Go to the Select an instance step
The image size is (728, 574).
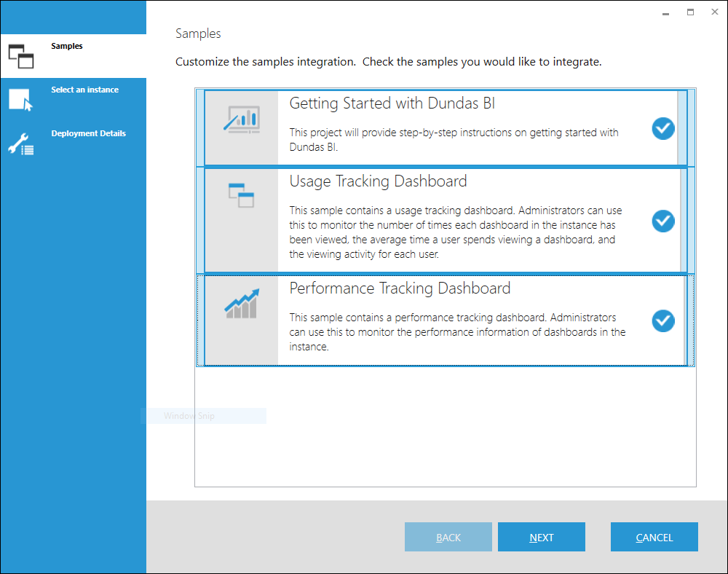click(x=74, y=100)
